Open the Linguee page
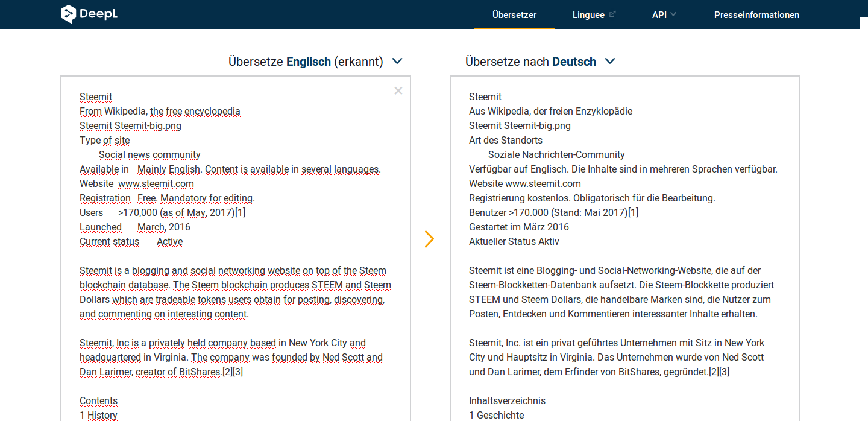The height and width of the screenshot is (421, 868). coord(589,14)
